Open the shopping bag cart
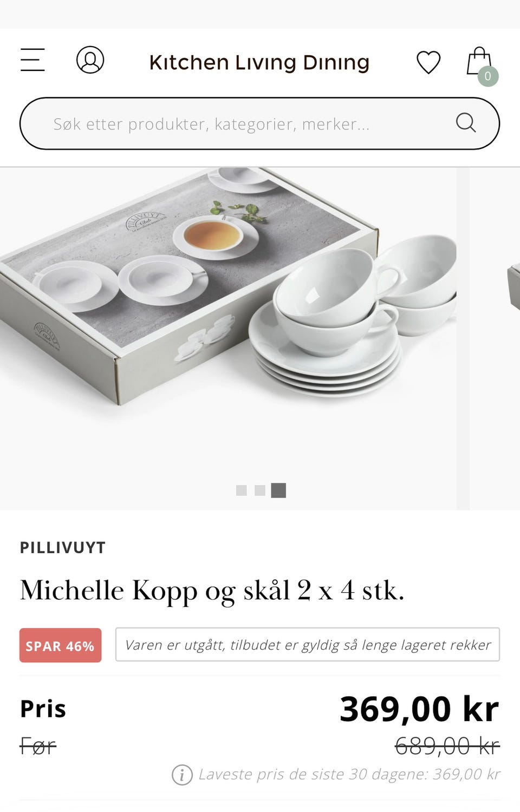520x812 pixels. pos(479,61)
